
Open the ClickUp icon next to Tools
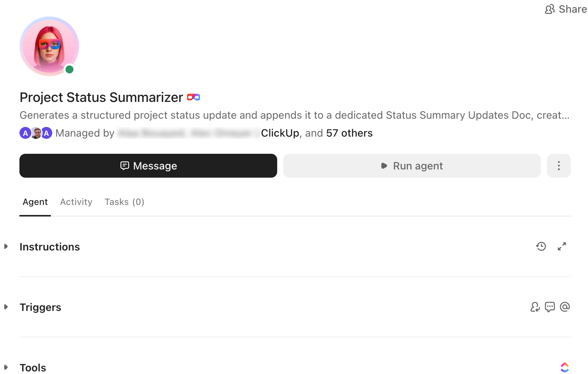pyautogui.click(x=565, y=367)
